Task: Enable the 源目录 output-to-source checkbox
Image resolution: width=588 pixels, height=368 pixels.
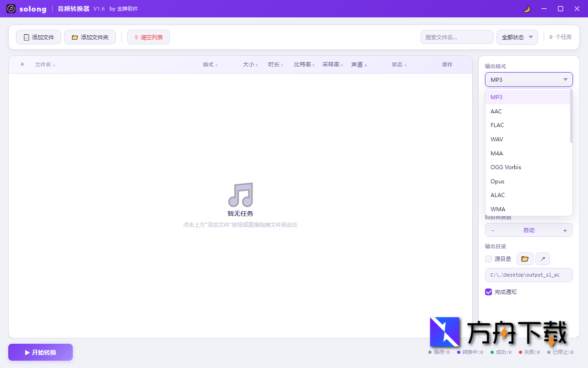Action: (488, 258)
